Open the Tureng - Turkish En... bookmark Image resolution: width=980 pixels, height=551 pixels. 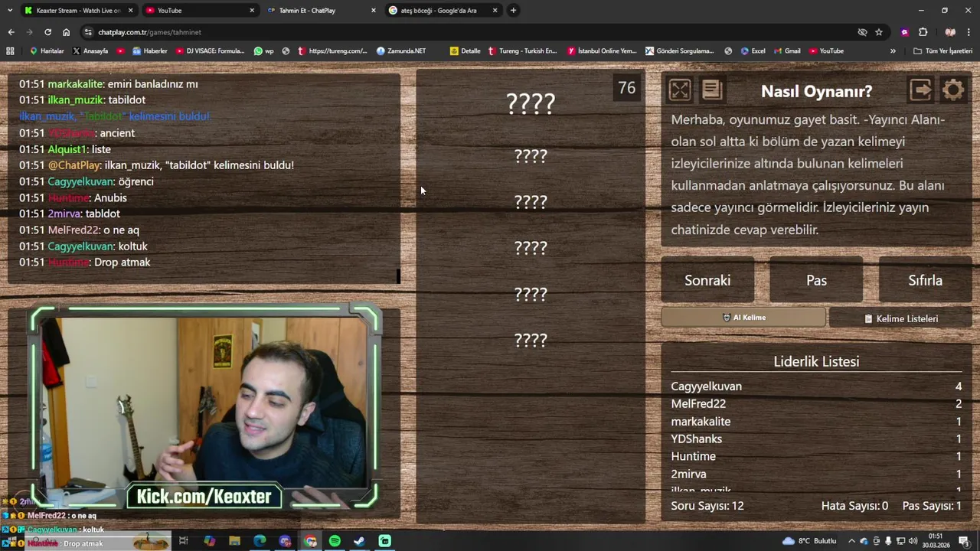pyautogui.click(x=522, y=51)
